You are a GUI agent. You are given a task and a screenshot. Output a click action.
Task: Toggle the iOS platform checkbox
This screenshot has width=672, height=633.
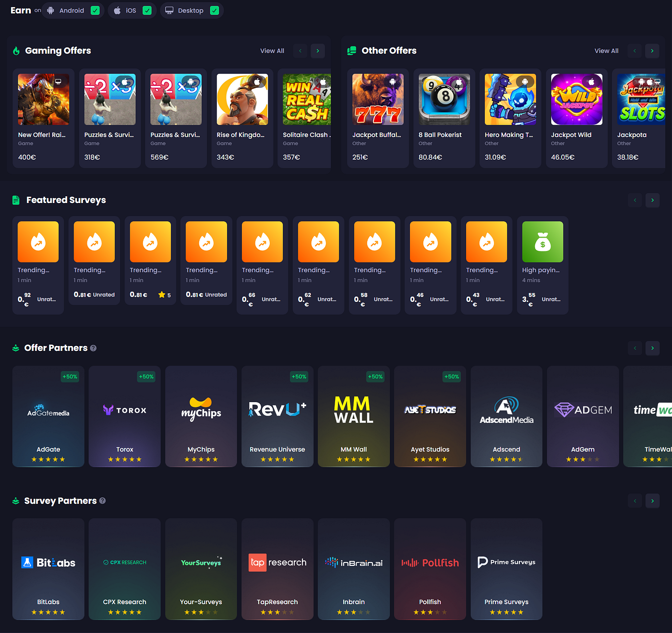click(x=147, y=11)
